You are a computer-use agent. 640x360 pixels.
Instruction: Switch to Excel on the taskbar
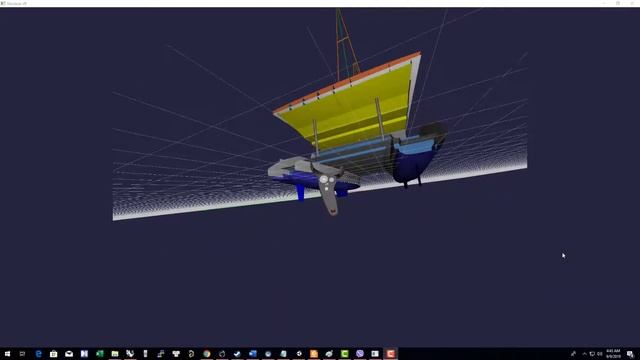(x=100, y=353)
